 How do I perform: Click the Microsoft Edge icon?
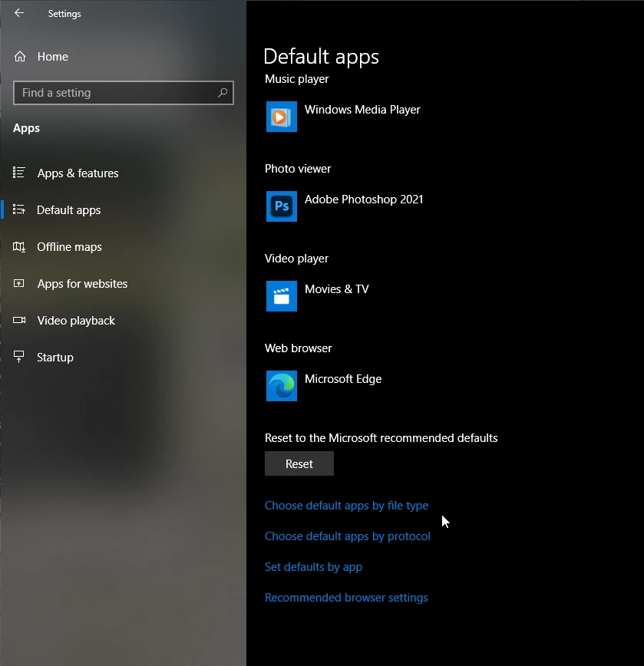pyautogui.click(x=281, y=386)
